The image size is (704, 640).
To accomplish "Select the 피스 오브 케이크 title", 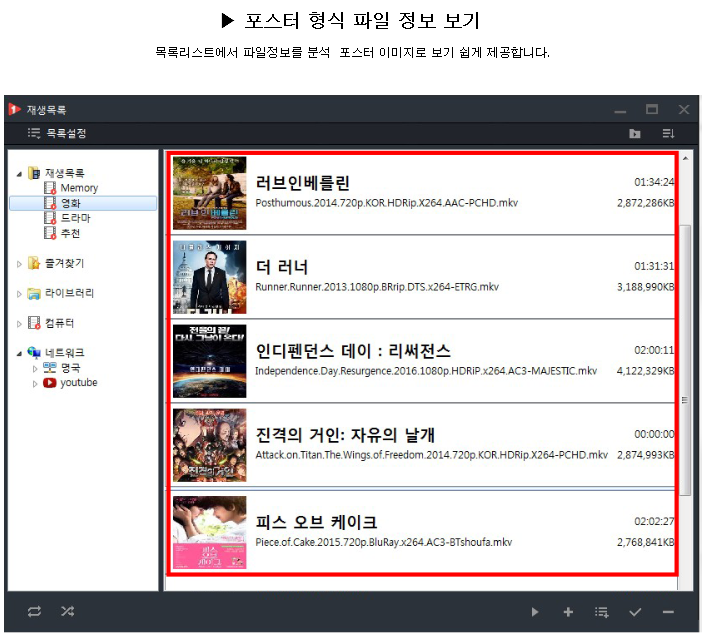I will tap(317, 522).
